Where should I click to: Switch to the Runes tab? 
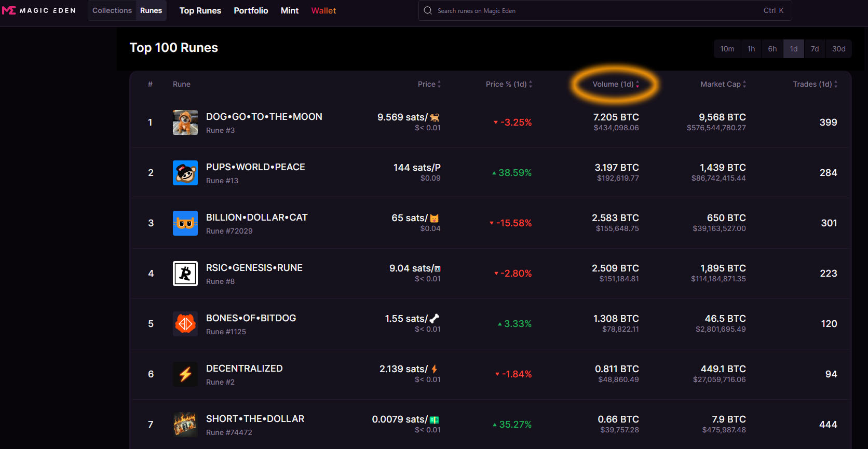coord(151,10)
